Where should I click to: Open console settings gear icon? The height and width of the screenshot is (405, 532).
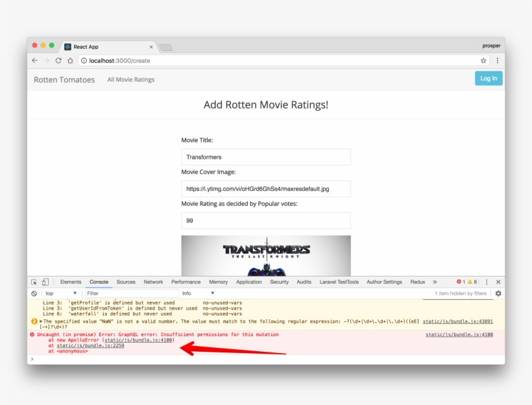[x=498, y=293]
